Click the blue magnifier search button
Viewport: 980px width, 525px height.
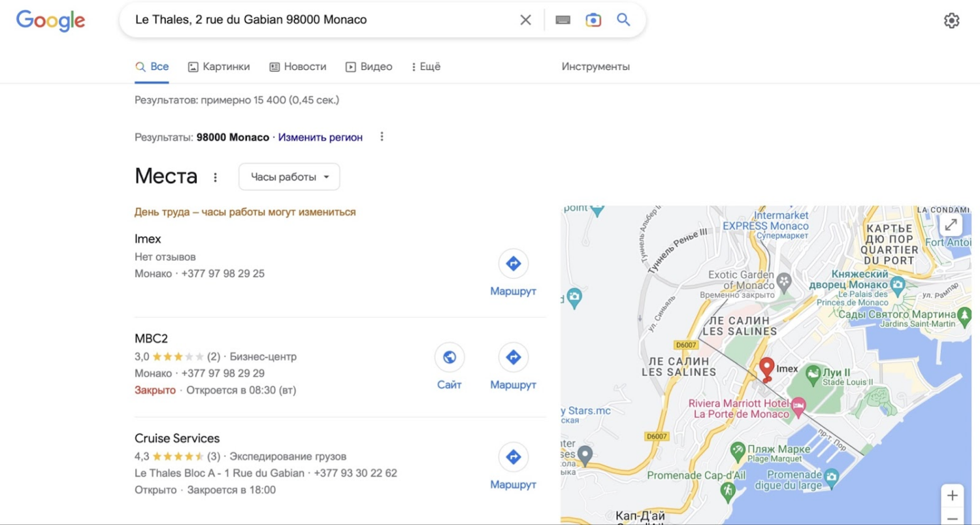click(623, 20)
